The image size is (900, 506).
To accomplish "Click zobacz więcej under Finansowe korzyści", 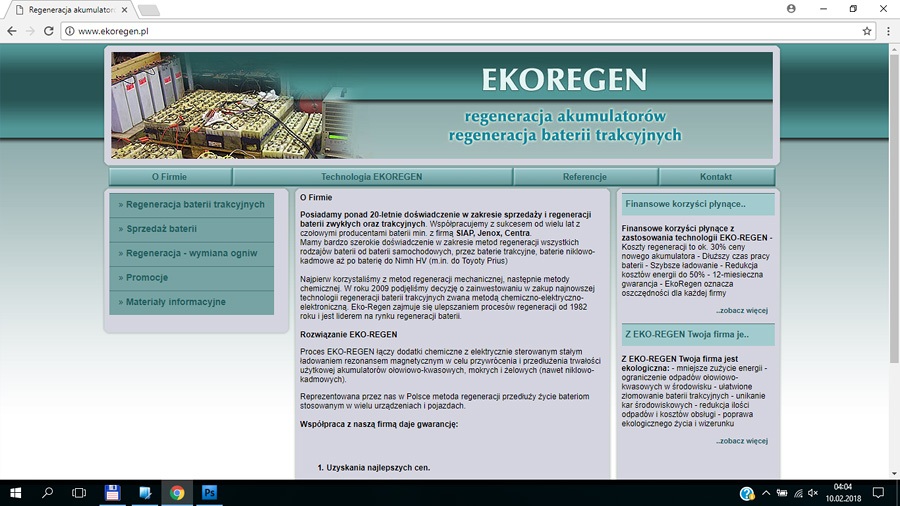I will point(741,311).
